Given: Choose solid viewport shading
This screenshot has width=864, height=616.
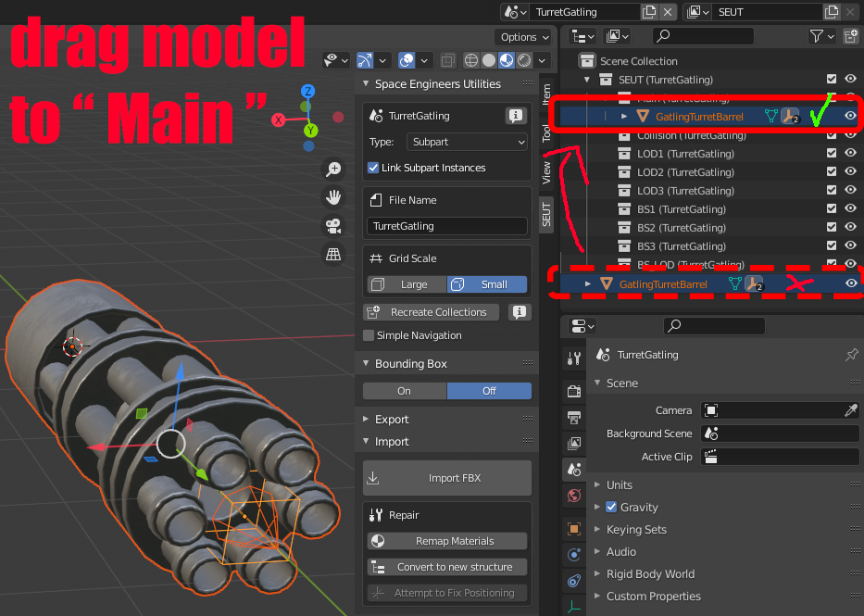Looking at the screenshot, I should (x=489, y=60).
